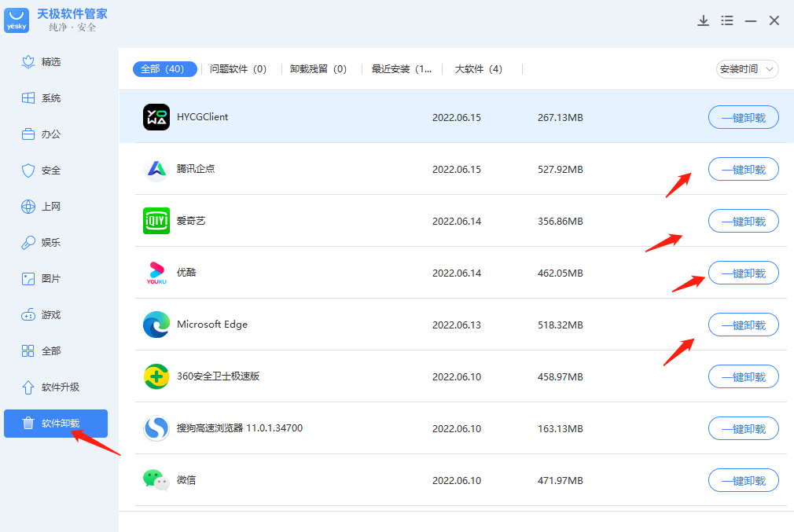Open the download manager arrow icon
The width and height of the screenshot is (794, 532).
pyautogui.click(x=703, y=20)
